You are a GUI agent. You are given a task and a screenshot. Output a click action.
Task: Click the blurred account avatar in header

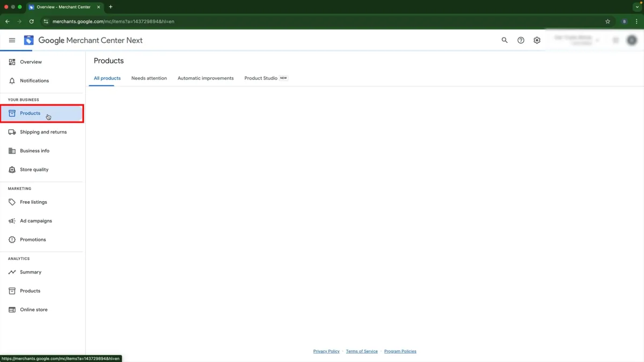tap(632, 40)
